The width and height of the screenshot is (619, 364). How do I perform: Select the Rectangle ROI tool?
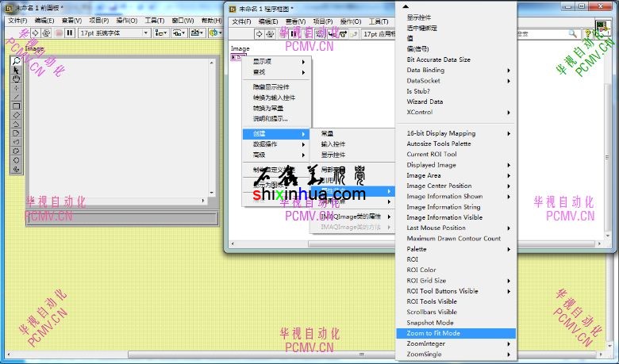[x=16, y=106]
